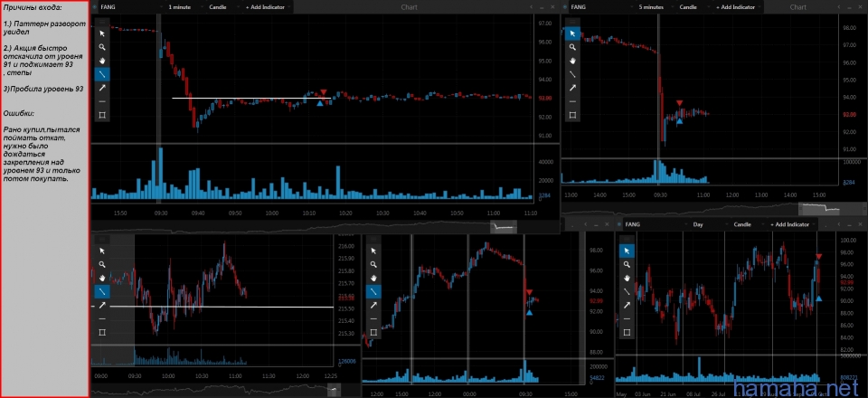Click overview navigator thumb below bottom-left chart

[x=335, y=391]
